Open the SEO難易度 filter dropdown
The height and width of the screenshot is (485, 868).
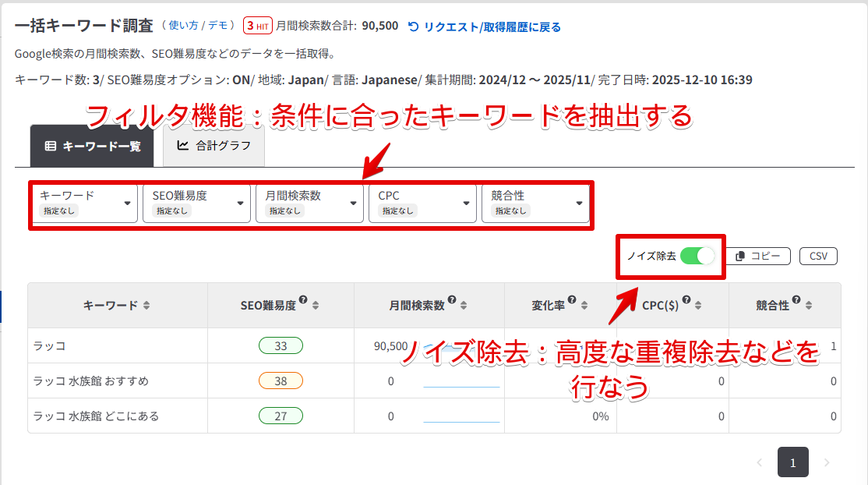(197, 203)
